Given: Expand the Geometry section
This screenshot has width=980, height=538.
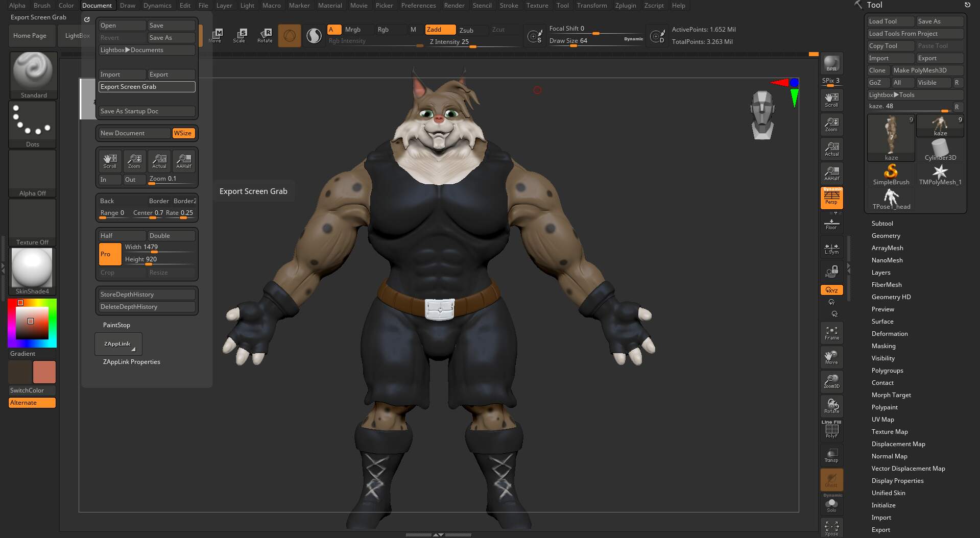Looking at the screenshot, I should click(886, 236).
